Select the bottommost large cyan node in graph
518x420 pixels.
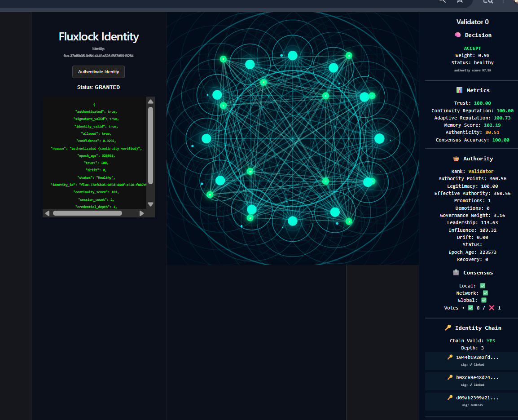293,221
